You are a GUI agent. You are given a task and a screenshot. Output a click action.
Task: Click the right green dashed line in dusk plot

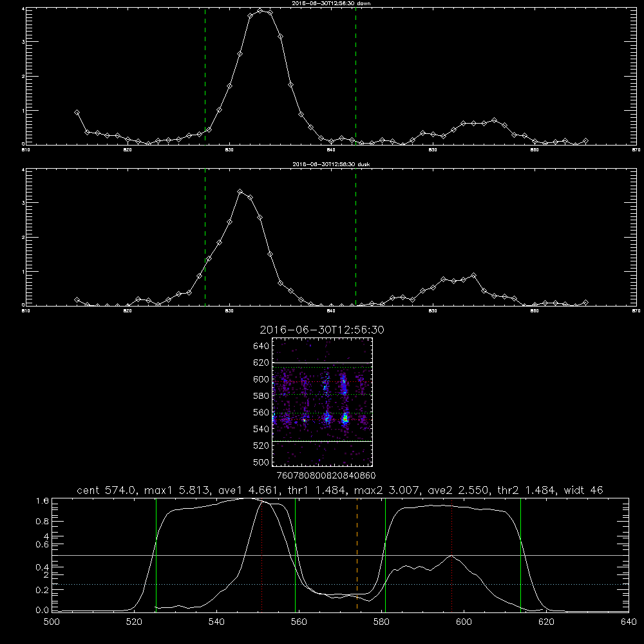click(355, 237)
